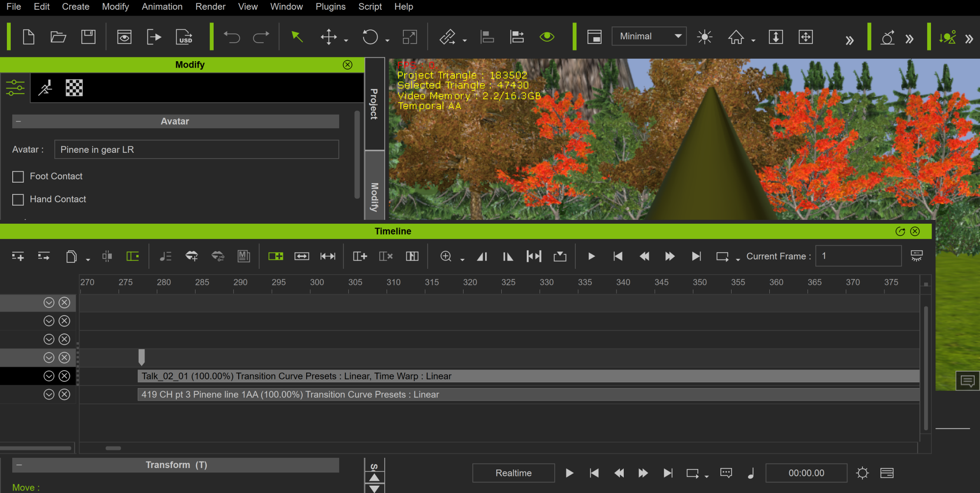Open the Plugins menu
This screenshot has height=493, width=980.
pyautogui.click(x=331, y=7)
